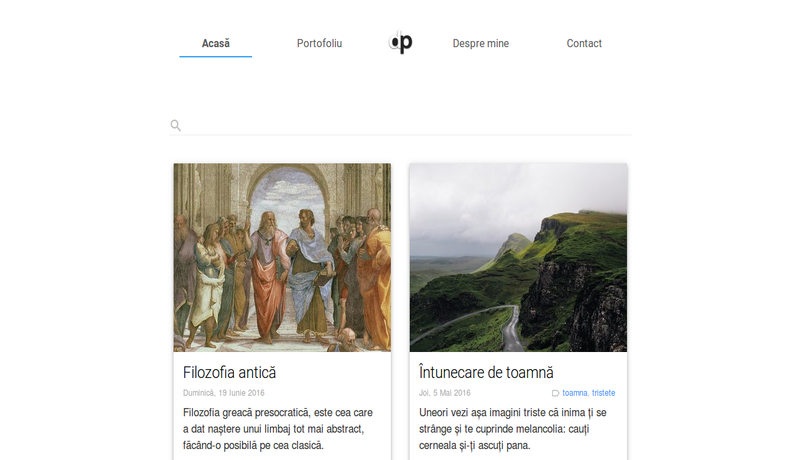Open the Acasă navigation tab
This screenshot has height=460, width=800.
click(x=215, y=43)
